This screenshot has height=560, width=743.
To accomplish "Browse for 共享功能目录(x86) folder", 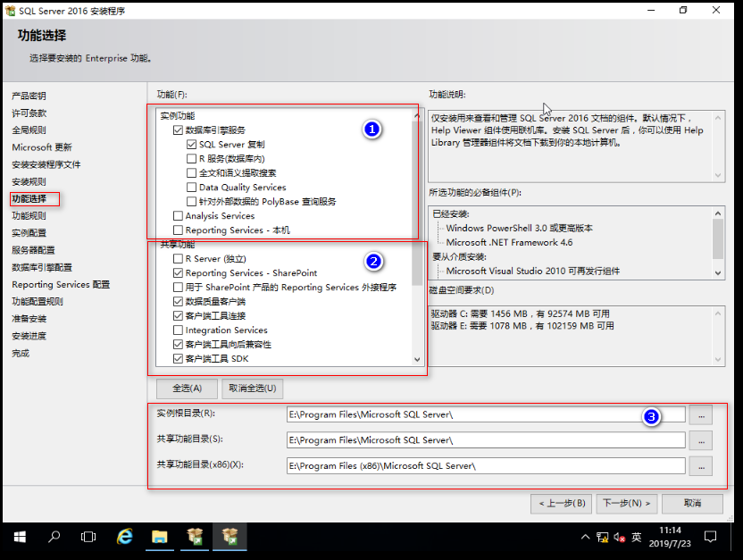I will tap(701, 466).
